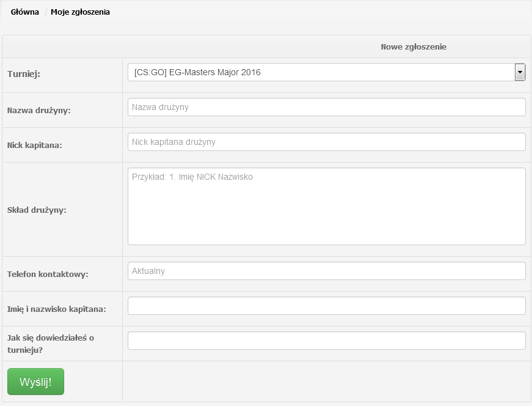
Task: Click the Skład drużyny: label
Action: [37, 210]
